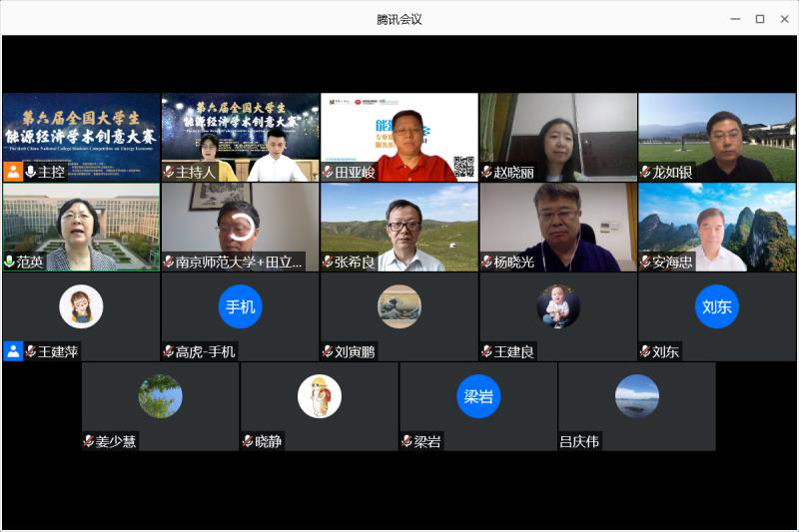Click the muted microphone icon next to 梁岩 name

(406, 441)
